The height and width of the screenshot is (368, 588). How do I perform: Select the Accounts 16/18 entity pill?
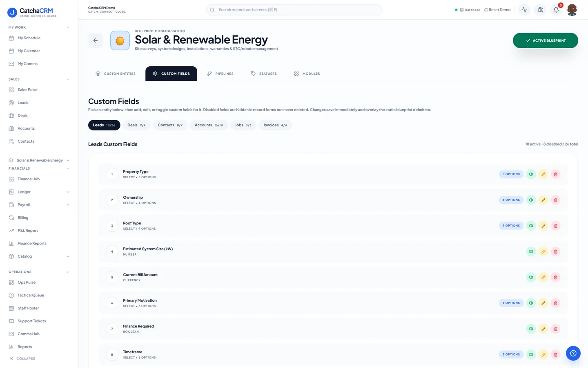tap(209, 125)
